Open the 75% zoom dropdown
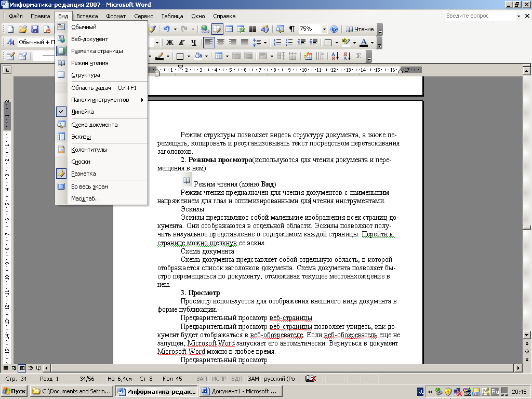This screenshot has width=532, height=399. (324, 29)
